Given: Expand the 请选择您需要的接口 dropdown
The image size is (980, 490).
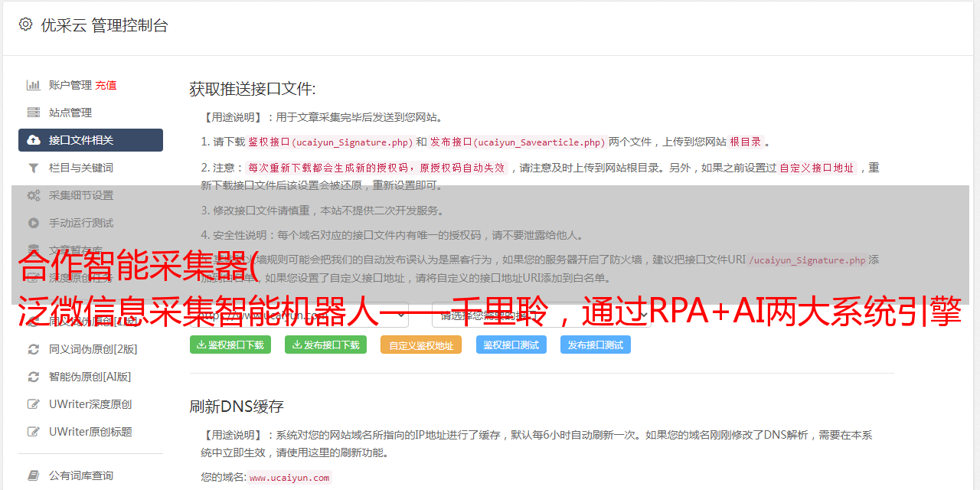Looking at the screenshot, I should 541,315.
